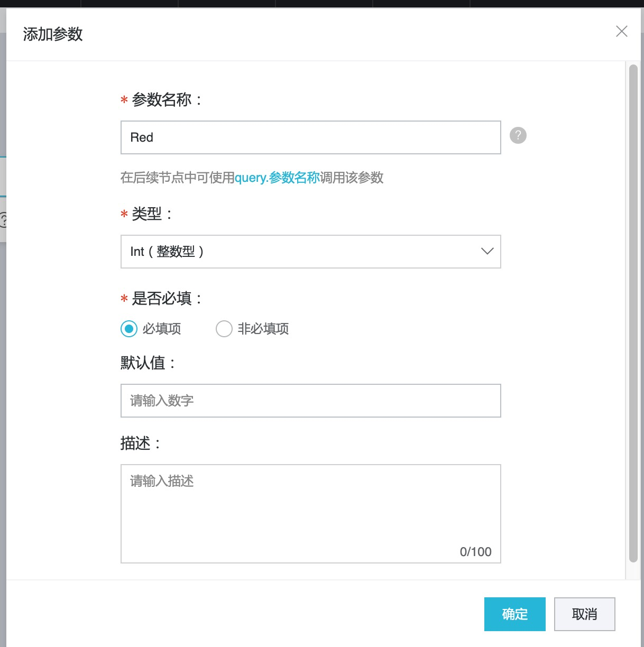Click the partially hidden help icon at left edge
644x647 pixels.
[3, 219]
